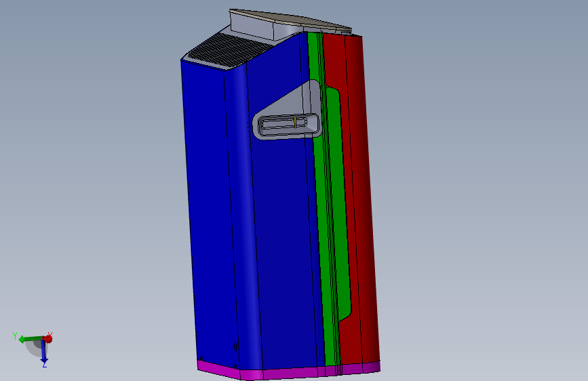The image size is (588, 381).
Task: Select the magenta base strip of the model
Action: 289,371
